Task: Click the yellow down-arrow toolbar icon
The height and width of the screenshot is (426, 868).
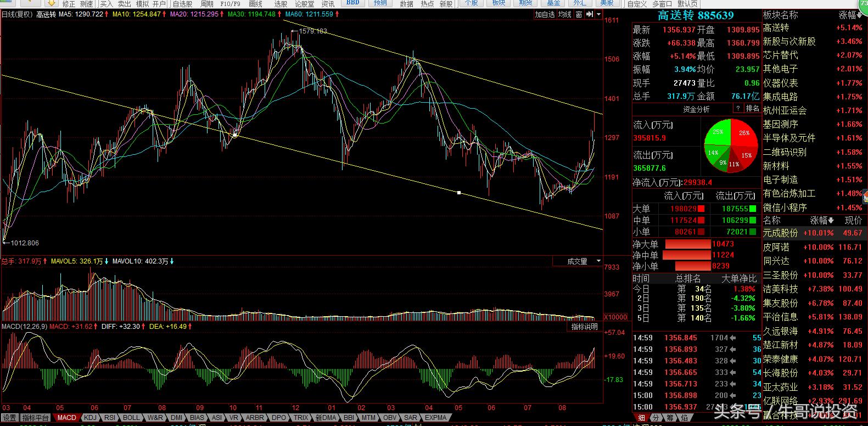Action: [51, 3]
